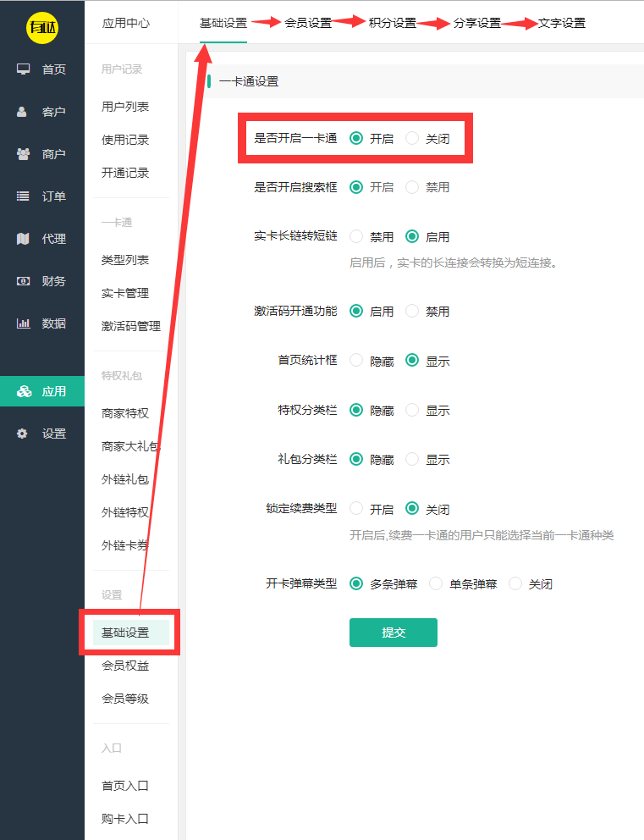Open 首页入口 submenu item
Viewport: 644px width, 840px height.
click(125, 786)
